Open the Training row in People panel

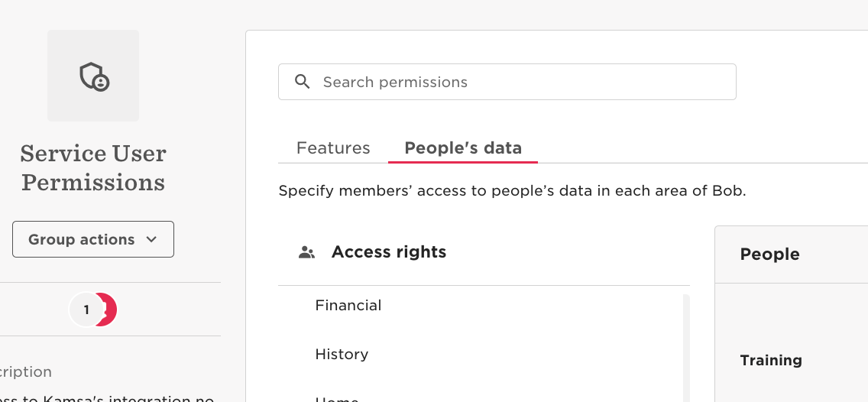[x=770, y=361]
